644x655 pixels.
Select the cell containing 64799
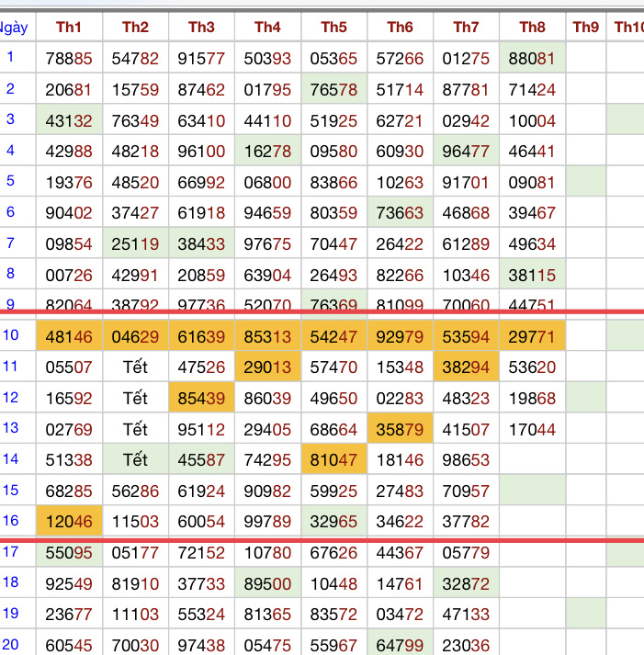point(400,645)
